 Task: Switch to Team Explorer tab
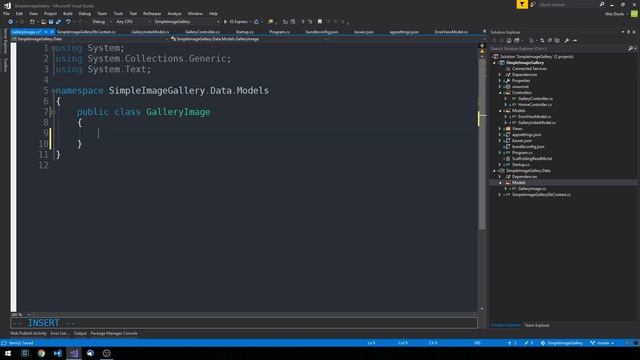(x=537, y=325)
